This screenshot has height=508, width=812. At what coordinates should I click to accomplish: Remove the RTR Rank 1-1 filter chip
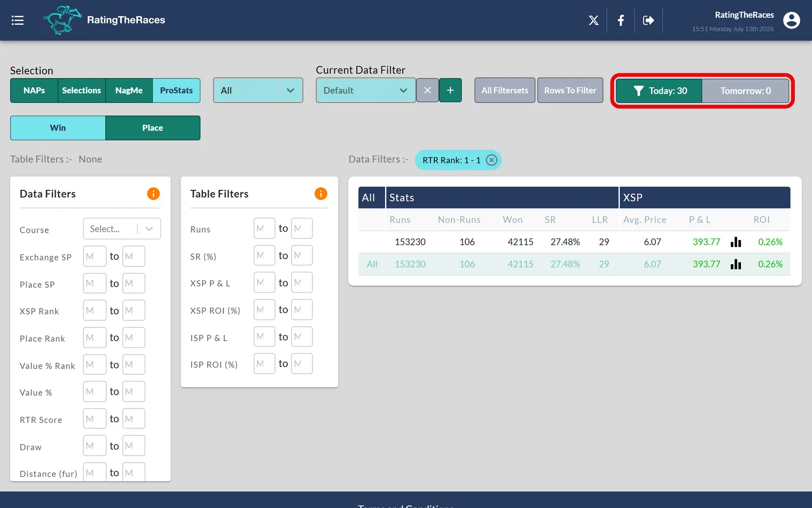492,160
